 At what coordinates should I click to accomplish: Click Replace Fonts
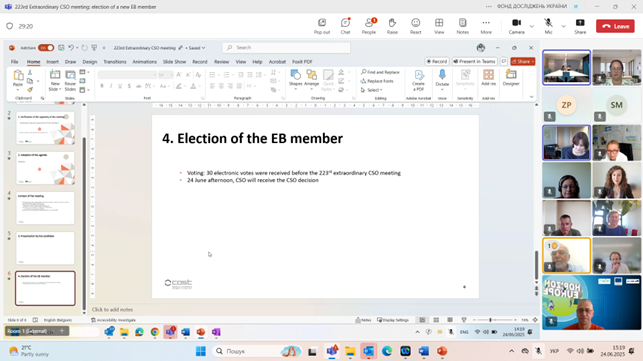click(x=377, y=81)
